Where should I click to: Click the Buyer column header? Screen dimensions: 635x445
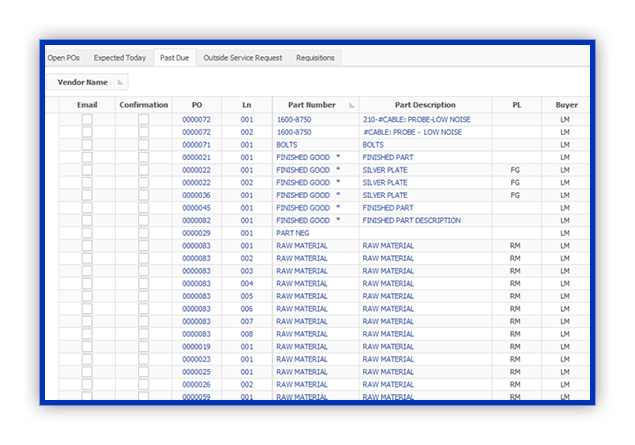pos(566,105)
